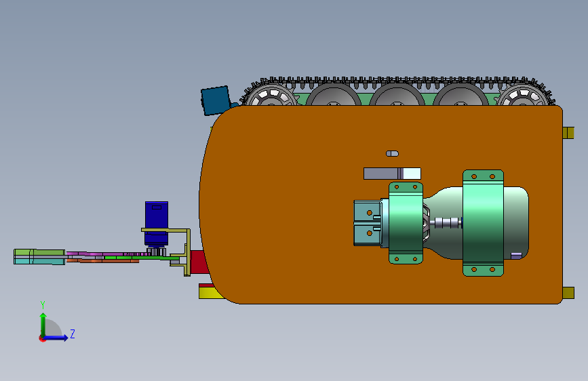Viewport: 588px width, 381px height.
Task: Click the blue Z axis arrow
Action: (56, 338)
